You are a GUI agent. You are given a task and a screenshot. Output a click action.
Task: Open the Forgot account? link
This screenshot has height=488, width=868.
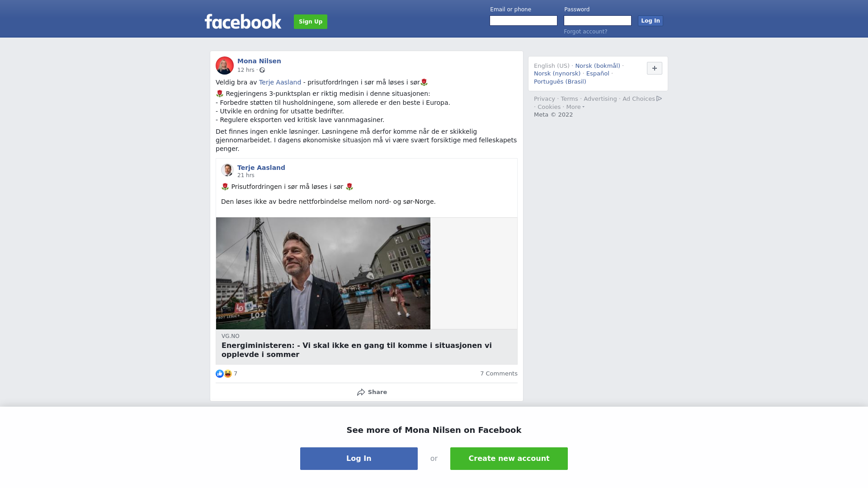[585, 32]
